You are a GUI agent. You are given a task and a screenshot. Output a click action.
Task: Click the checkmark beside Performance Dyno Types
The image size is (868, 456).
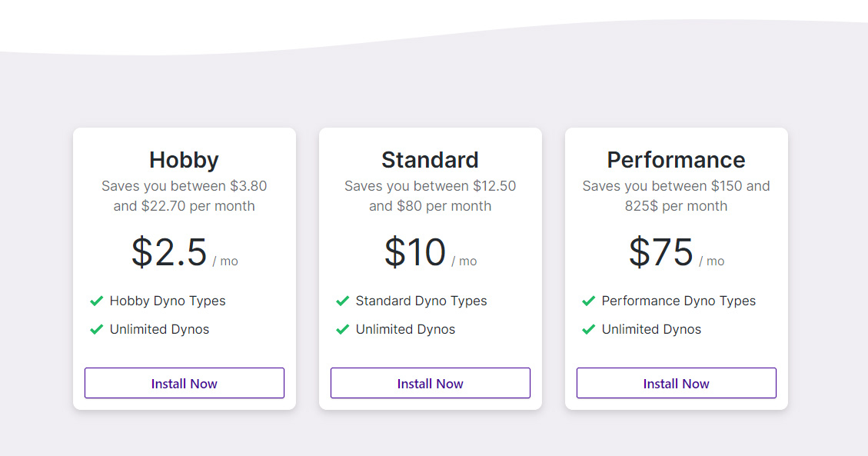coord(589,301)
